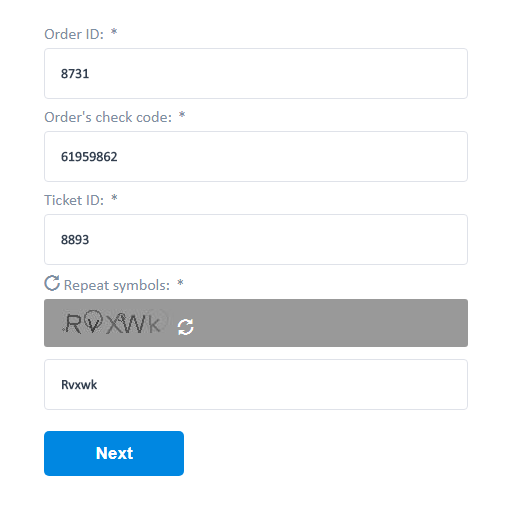Click the "Order's check code:" label
Viewport: 507px width, 526px height.
click(x=108, y=117)
